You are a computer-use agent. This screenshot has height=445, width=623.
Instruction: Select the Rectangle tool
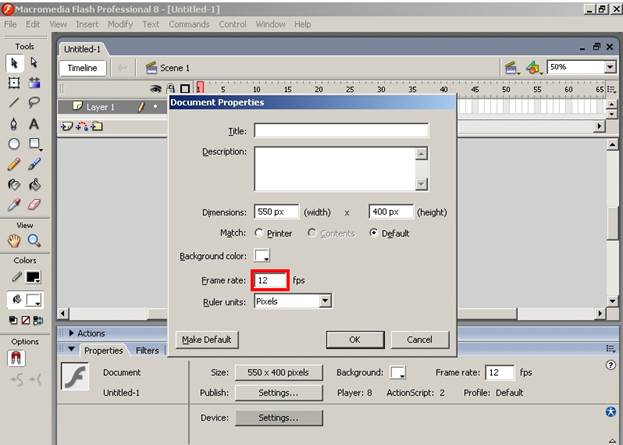coord(35,143)
